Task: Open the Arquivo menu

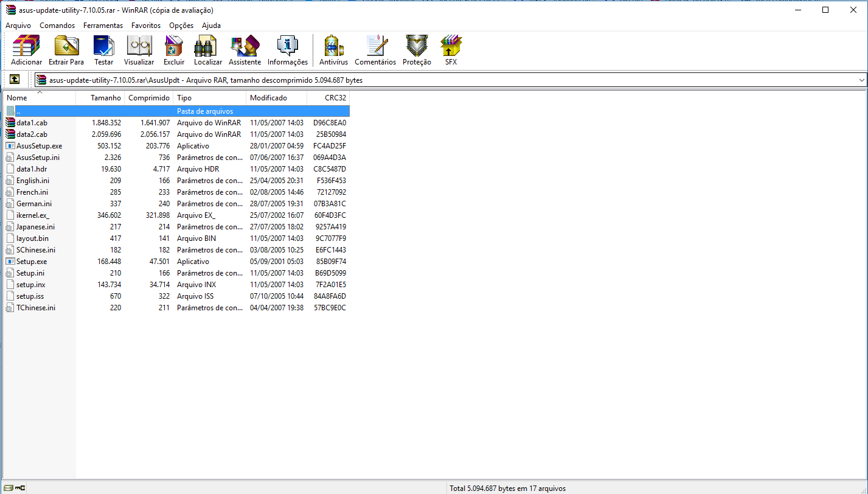Action: (18, 26)
